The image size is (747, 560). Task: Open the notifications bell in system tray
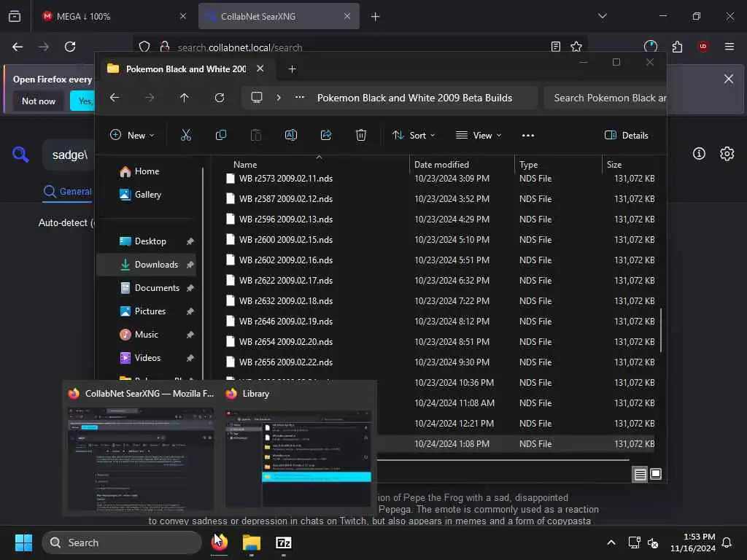[727, 542]
